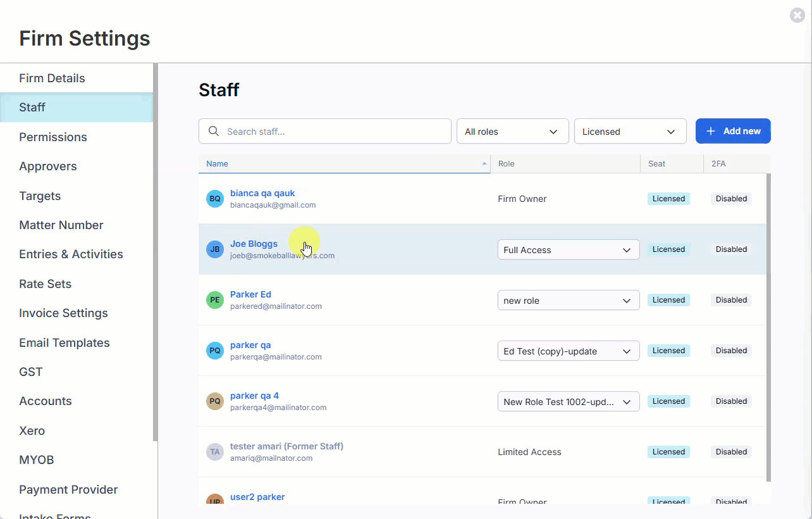Open the Joe Bloggs staff name link
The image size is (812, 519).
254,244
